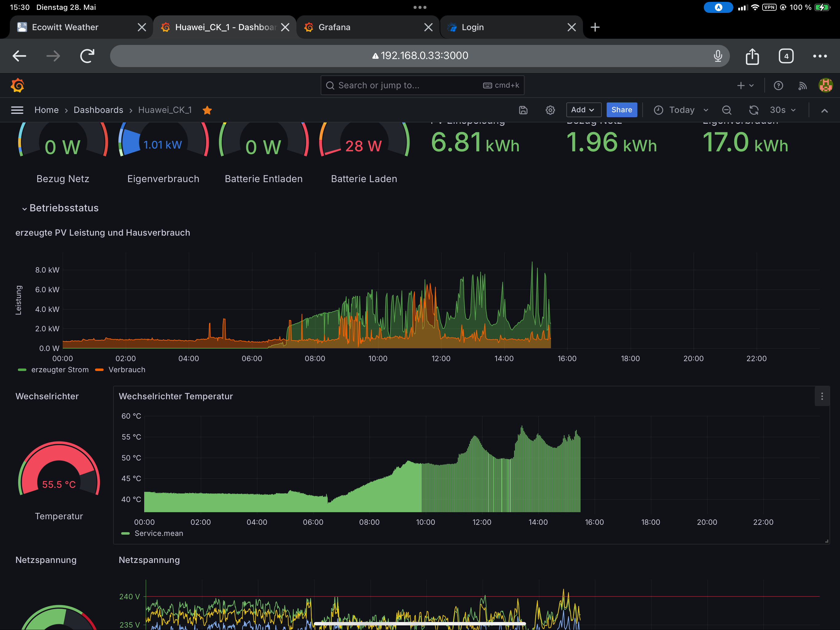840x630 pixels.
Task: Open the Today time range dropdown
Action: point(681,110)
